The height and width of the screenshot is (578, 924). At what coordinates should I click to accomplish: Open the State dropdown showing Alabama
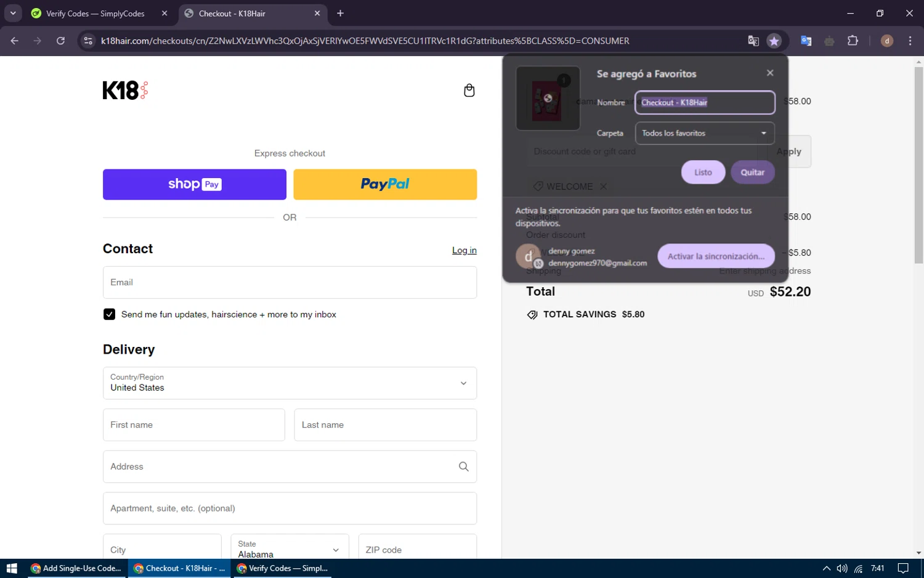(290, 549)
